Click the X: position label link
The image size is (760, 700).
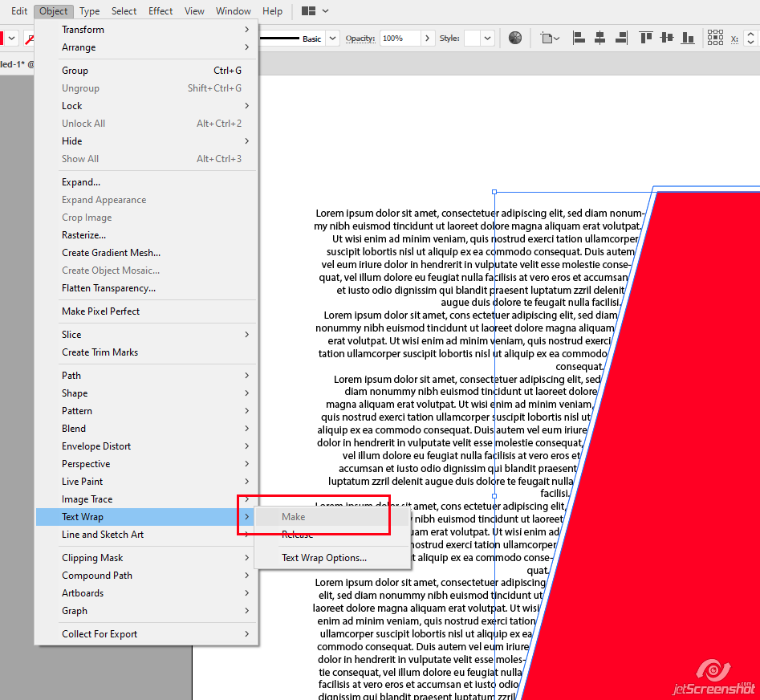[734, 39]
